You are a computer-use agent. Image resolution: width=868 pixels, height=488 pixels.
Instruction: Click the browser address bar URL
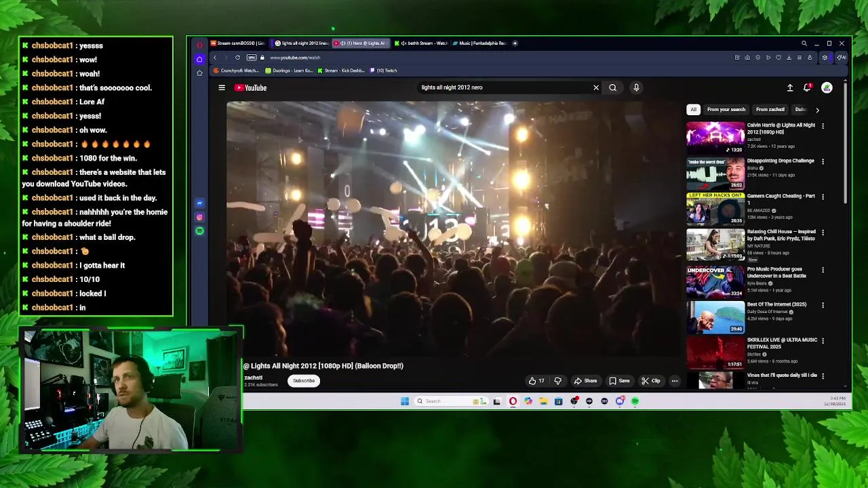pyautogui.click(x=295, y=58)
